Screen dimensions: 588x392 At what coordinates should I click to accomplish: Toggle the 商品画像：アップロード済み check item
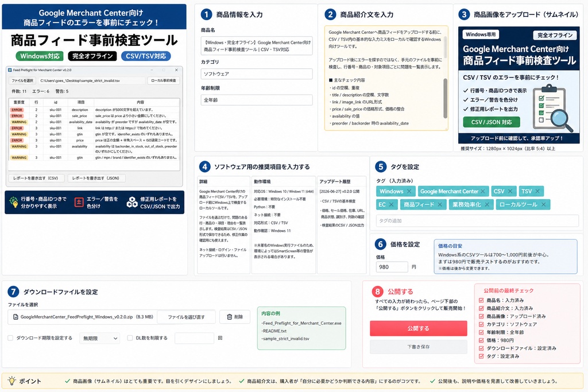click(x=481, y=316)
